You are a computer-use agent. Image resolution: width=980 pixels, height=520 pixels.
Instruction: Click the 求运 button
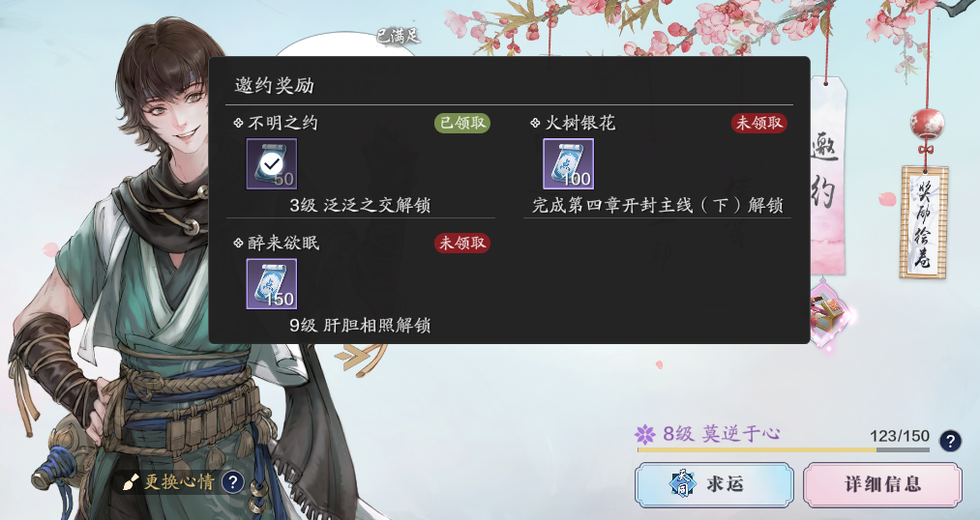[x=714, y=484]
